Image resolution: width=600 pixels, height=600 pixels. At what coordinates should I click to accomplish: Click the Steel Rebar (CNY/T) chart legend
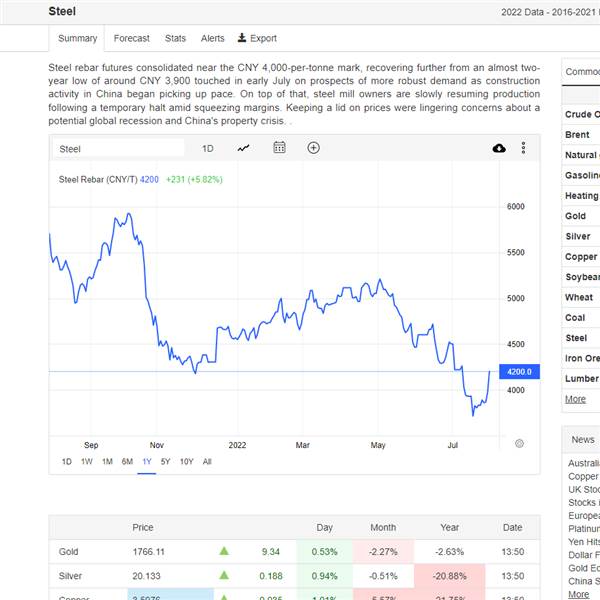[x=98, y=179]
